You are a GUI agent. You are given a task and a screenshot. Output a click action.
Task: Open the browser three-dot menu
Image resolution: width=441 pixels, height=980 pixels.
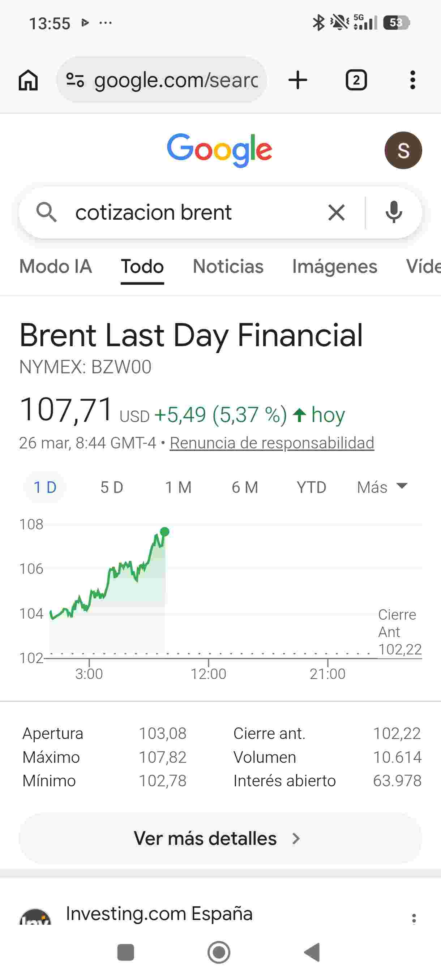tap(412, 80)
